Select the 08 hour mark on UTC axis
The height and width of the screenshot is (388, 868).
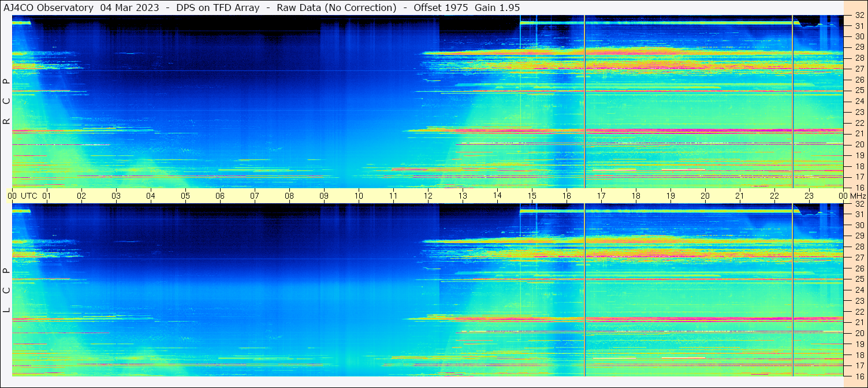[289, 196]
